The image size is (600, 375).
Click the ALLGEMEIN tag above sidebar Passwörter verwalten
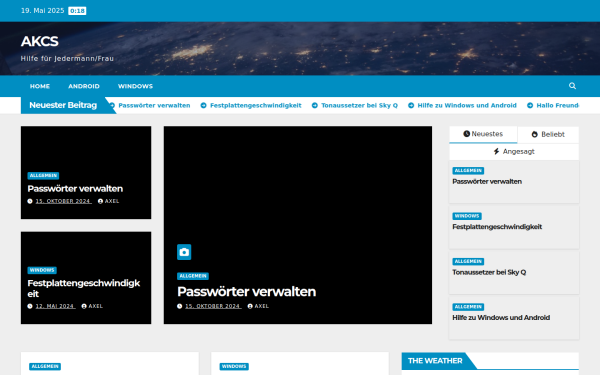(x=468, y=171)
